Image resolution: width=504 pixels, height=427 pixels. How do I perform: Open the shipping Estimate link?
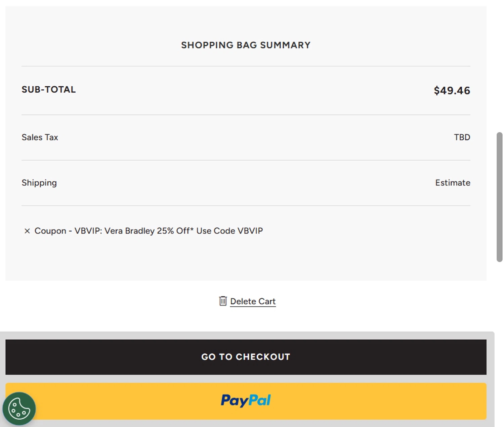pyautogui.click(x=452, y=183)
